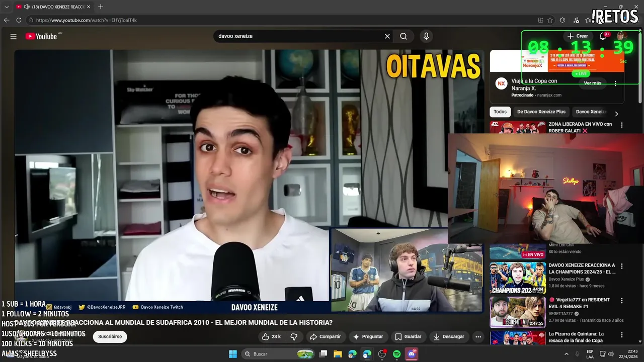Click the browser address bar URL
The width and height of the screenshot is (644, 362).
(87, 20)
